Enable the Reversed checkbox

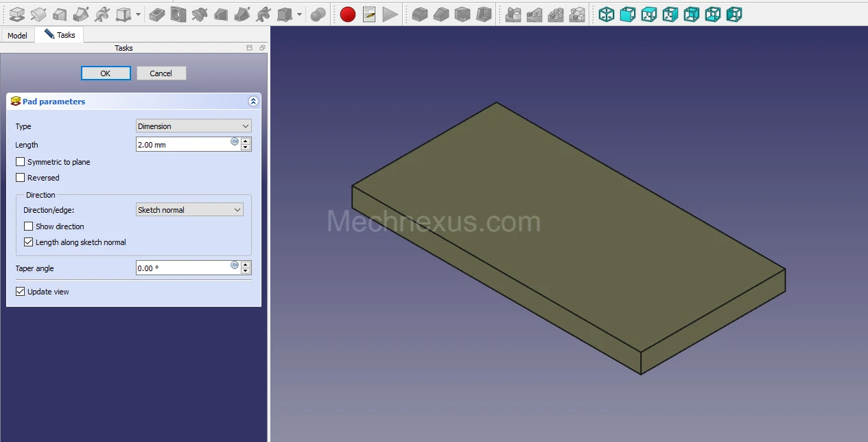[x=21, y=178]
